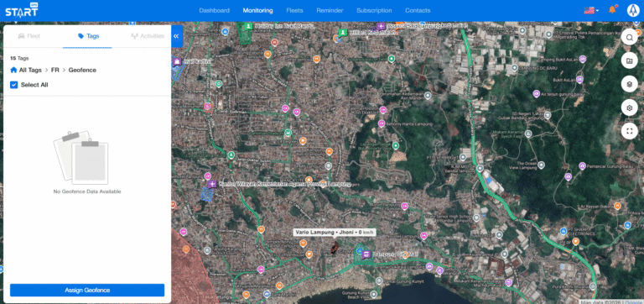Open the map search button
This screenshot has width=644, height=304.
(629, 38)
